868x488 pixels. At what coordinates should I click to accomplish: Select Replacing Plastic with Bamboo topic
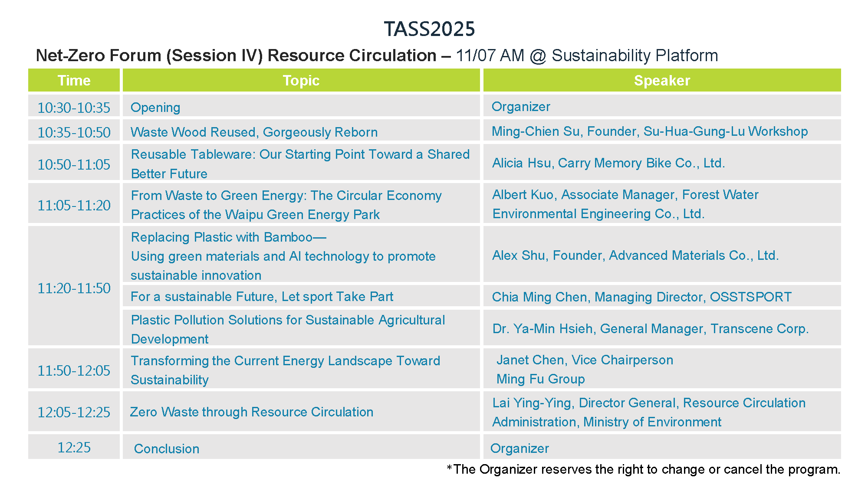coord(283,256)
